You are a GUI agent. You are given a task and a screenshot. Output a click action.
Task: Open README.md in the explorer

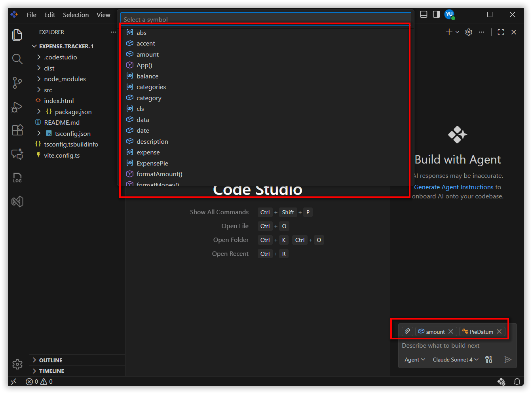[62, 122]
